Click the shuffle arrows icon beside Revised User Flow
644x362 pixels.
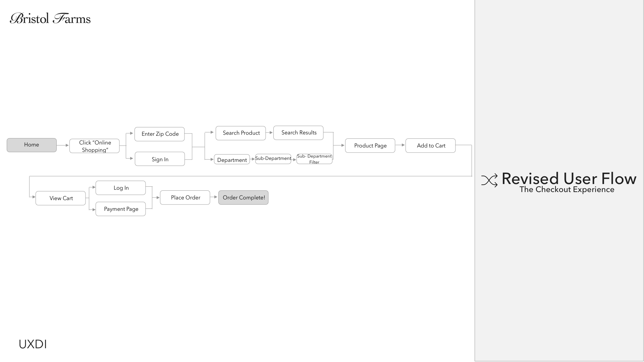pos(489,180)
